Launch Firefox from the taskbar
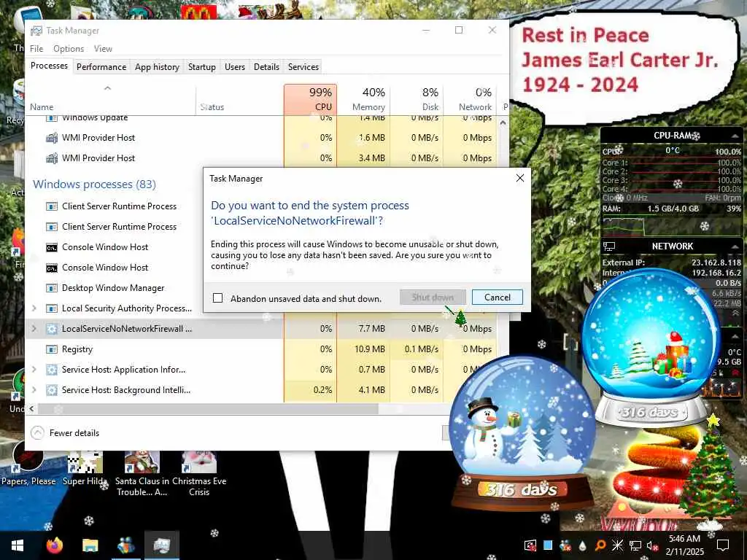Viewport: 747px width, 560px height. tap(54, 545)
